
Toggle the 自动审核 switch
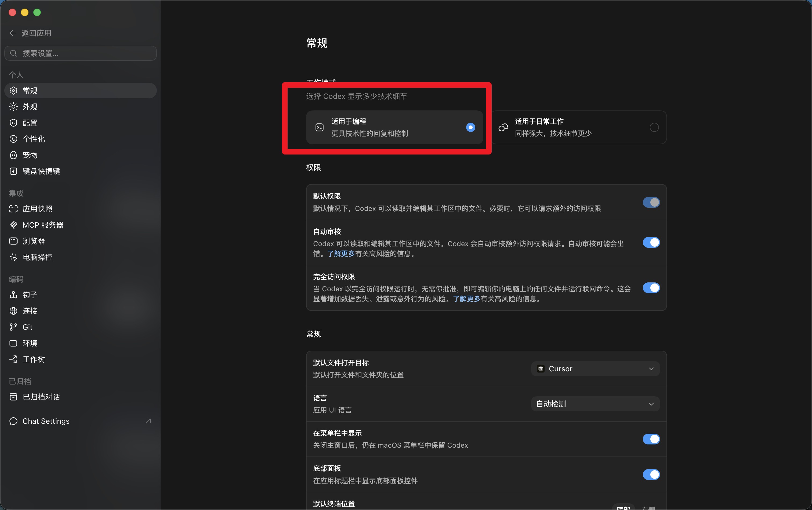coord(651,243)
